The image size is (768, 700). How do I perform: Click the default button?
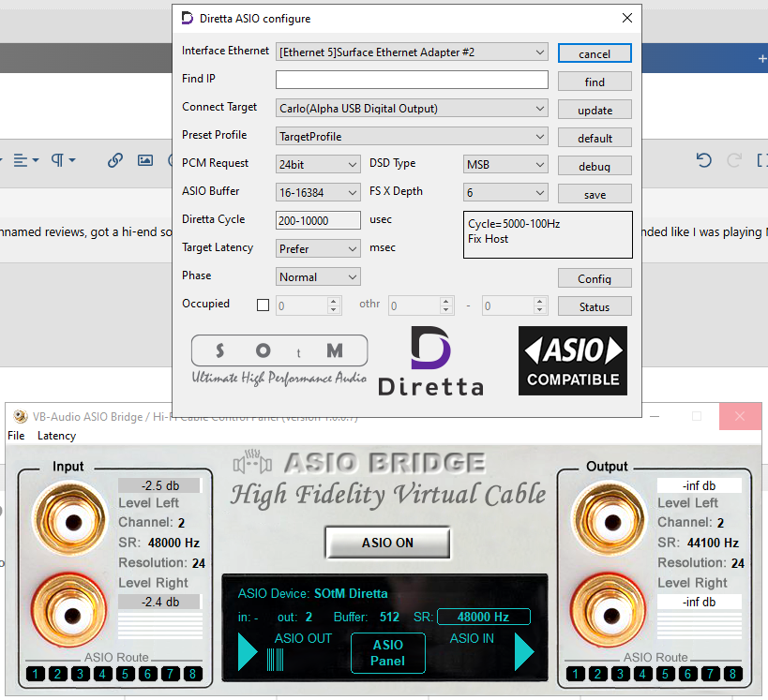tap(595, 138)
